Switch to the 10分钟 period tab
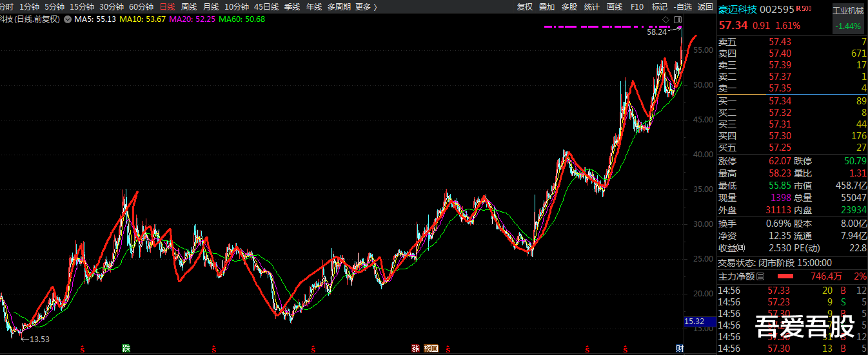This screenshot has height=355, width=868. [236, 6]
